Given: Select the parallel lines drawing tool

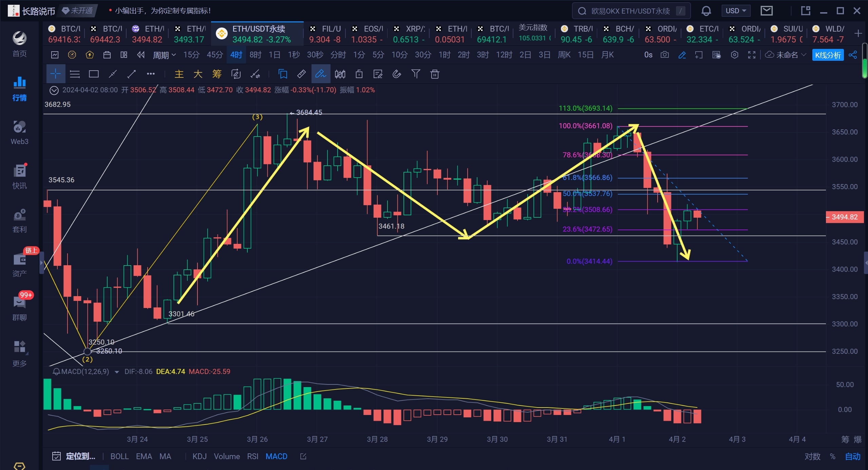Looking at the screenshot, I should (75, 74).
